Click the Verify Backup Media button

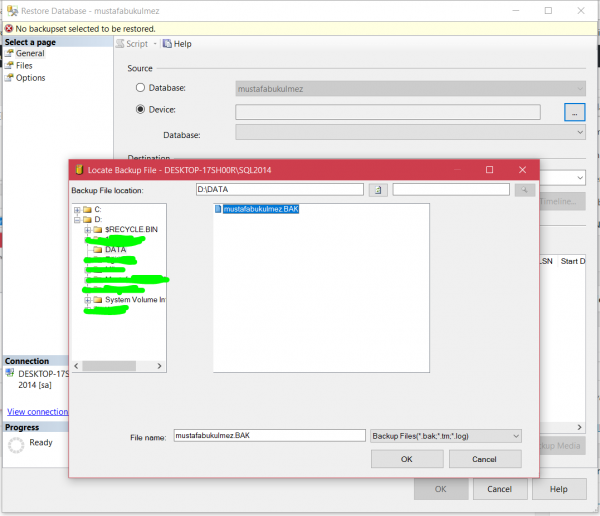[x=562, y=446]
